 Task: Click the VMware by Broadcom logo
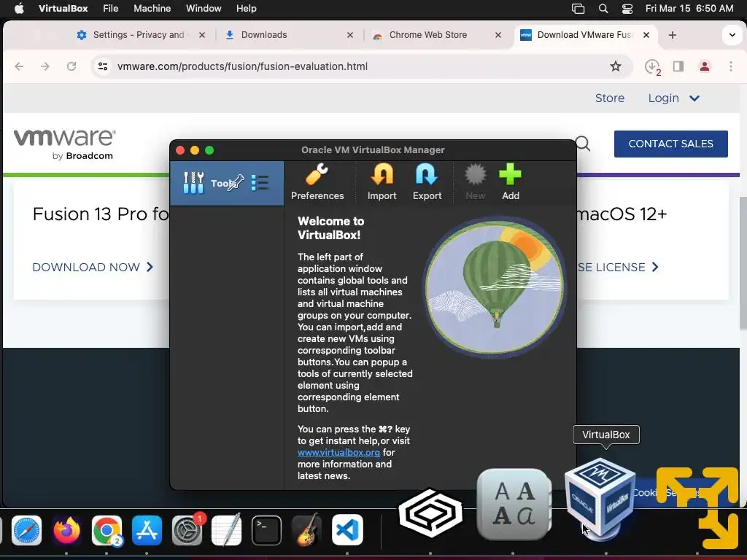click(64, 144)
